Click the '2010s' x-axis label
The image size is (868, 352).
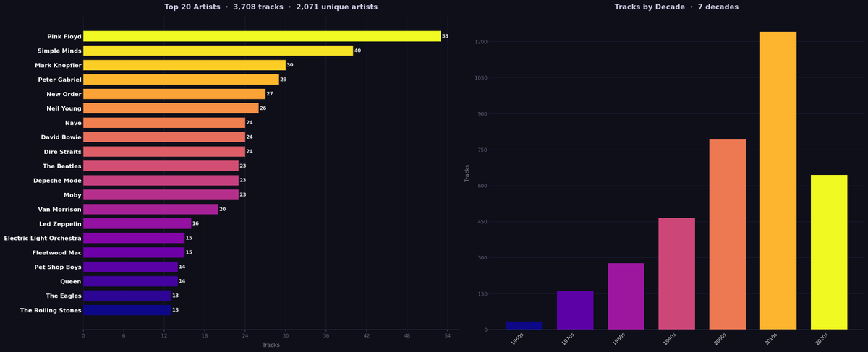coord(772,338)
